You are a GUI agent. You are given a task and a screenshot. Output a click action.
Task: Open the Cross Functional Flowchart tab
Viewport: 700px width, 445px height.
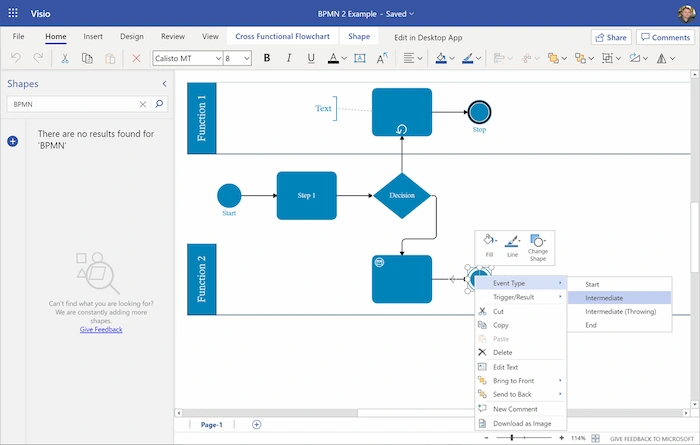[x=283, y=37]
